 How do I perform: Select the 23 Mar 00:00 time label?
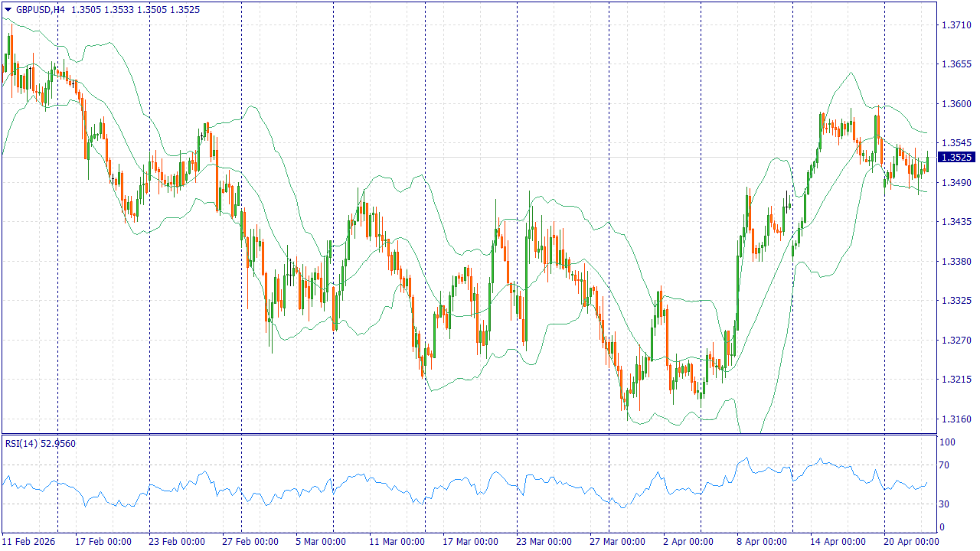pos(543,542)
